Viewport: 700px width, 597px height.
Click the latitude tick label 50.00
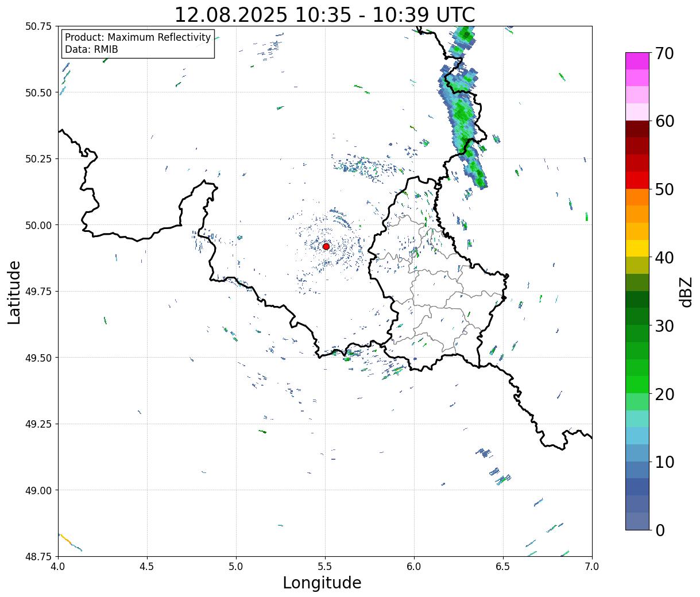pyautogui.click(x=38, y=225)
